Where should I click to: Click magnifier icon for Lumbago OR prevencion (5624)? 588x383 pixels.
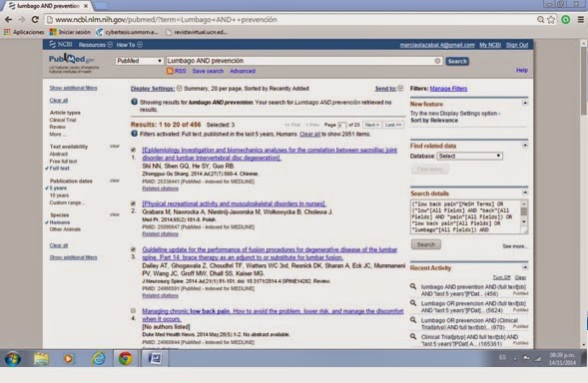(x=413, y=303)
